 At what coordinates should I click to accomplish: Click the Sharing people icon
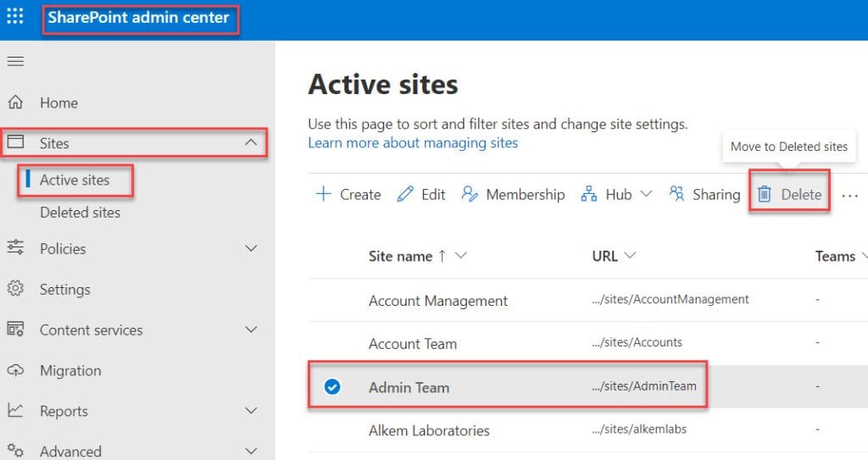(676, 194)
